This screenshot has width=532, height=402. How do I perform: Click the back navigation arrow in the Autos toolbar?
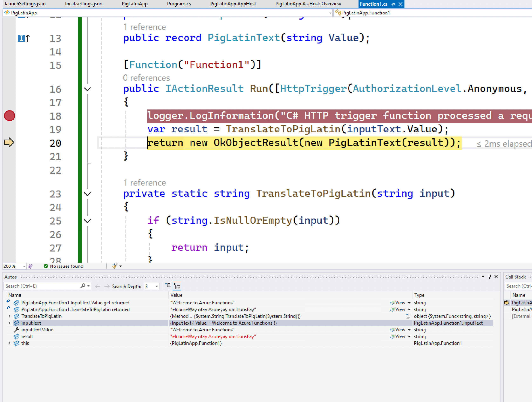tap(98, 286)
